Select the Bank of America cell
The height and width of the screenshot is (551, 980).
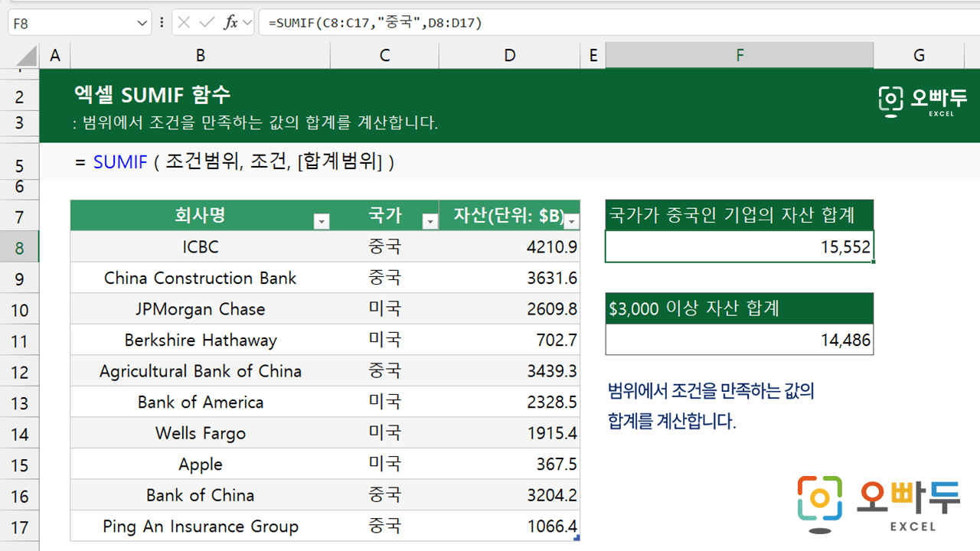pyautogui.click(x=200, y=402)
